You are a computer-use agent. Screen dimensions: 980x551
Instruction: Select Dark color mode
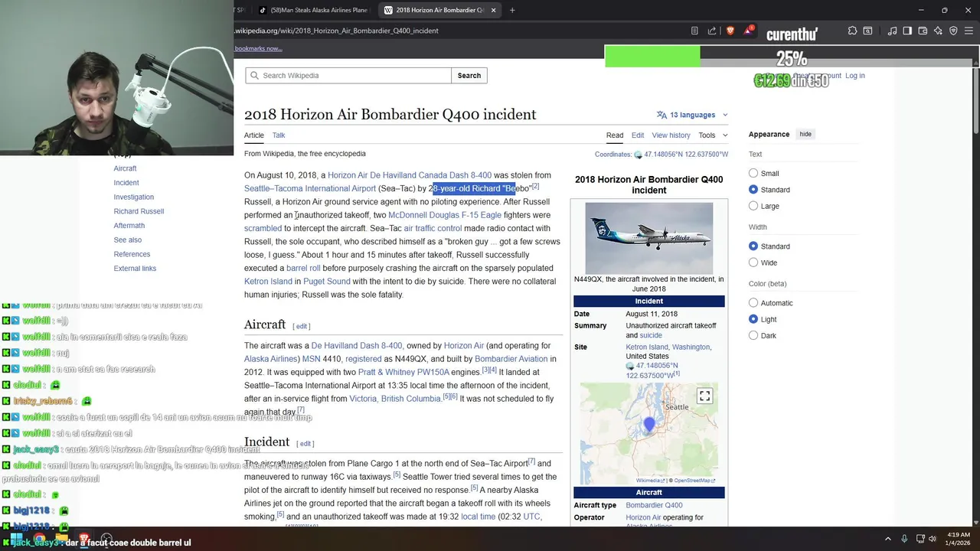[x=753, y=335]
